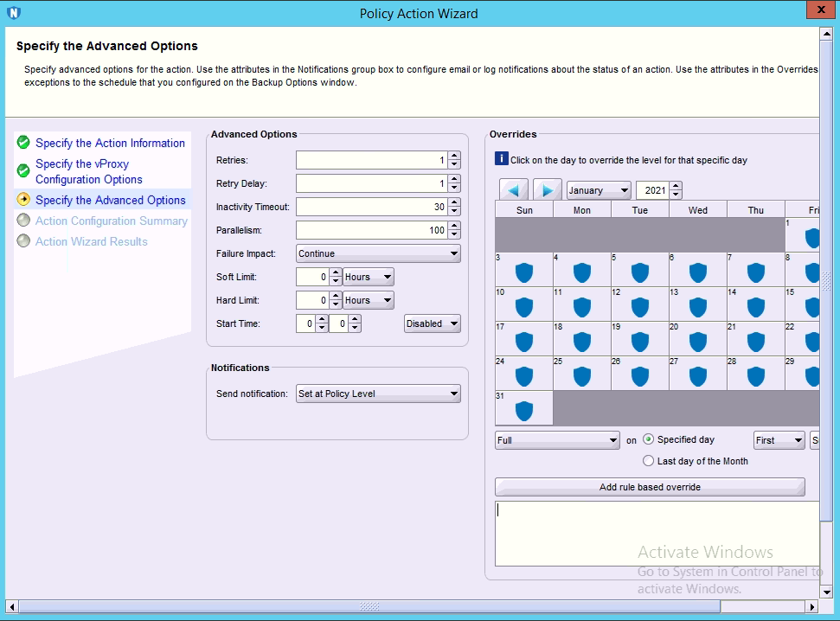
Task: Increase the Retries value with up arrow
Action: click(x=454, y=157)
